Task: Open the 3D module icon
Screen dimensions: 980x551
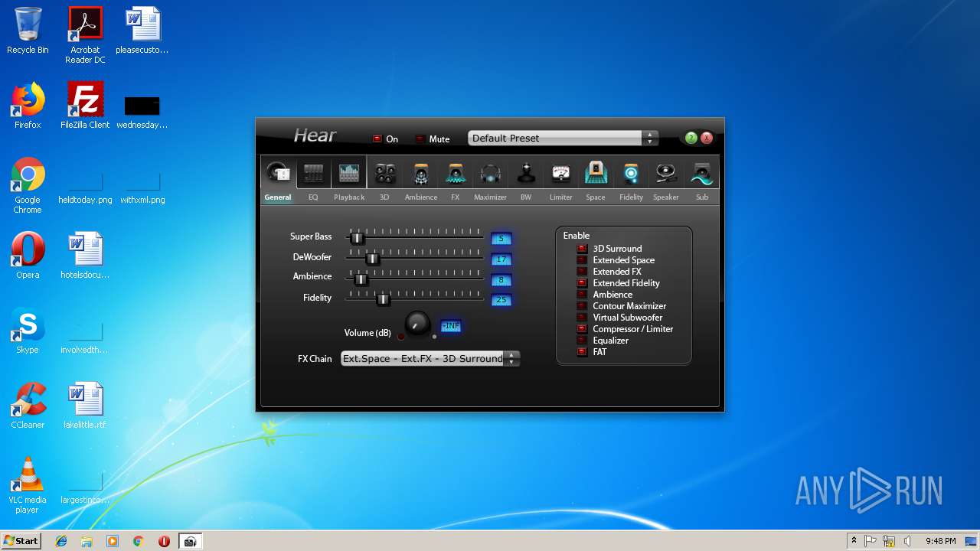Action: [385, 174]
